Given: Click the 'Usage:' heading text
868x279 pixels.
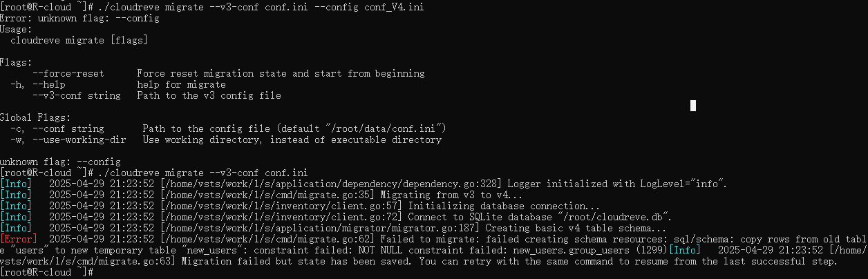Looking at the screenshot, I should (x=16, y=29).
